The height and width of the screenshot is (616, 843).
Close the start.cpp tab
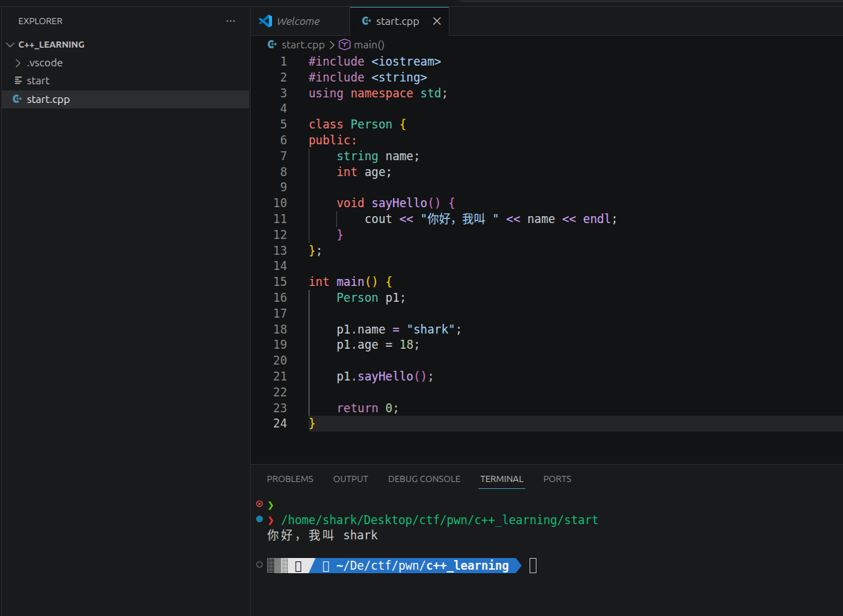pos(436,21)
